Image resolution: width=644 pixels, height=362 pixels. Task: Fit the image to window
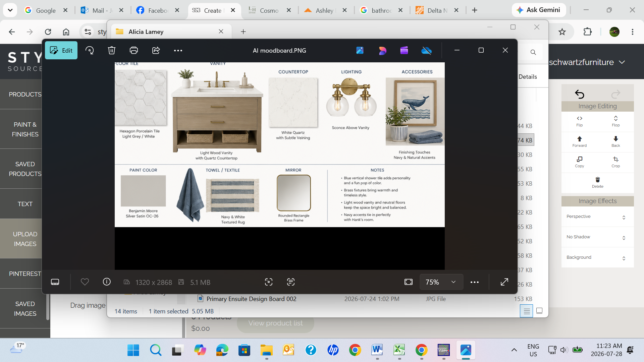409,282
